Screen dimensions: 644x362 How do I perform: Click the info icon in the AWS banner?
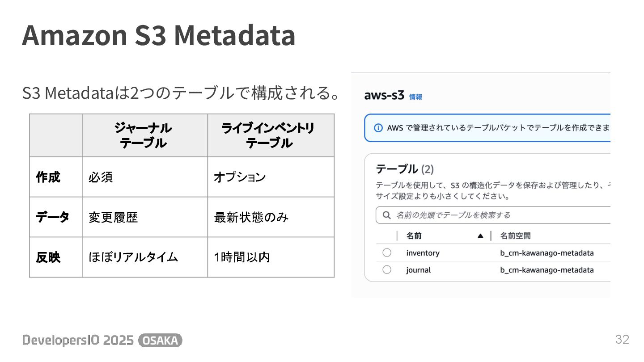378,128
